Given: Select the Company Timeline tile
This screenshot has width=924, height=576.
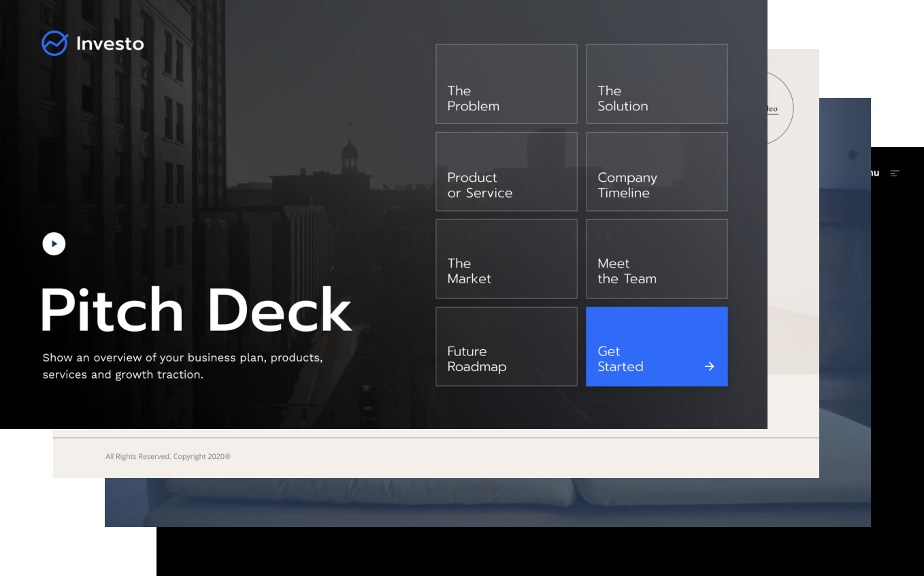Looking at the screenshot, I should point(656,172).
